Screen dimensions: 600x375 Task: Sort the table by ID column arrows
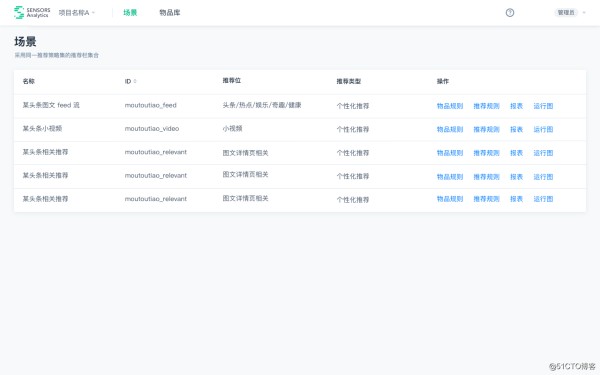click(x=135, y=81)
